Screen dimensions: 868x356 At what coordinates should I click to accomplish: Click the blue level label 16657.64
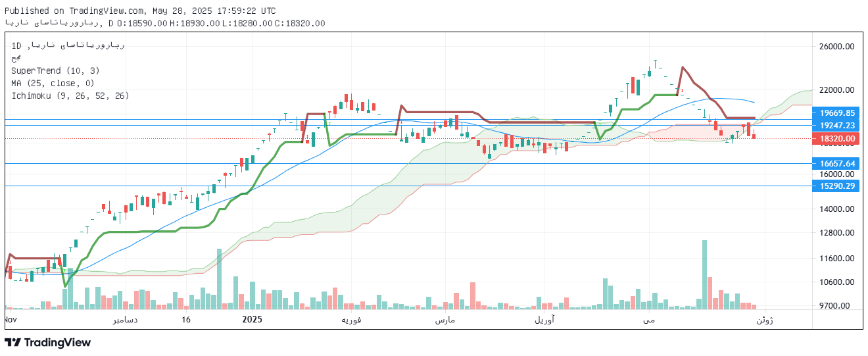(x=836, y=164)
